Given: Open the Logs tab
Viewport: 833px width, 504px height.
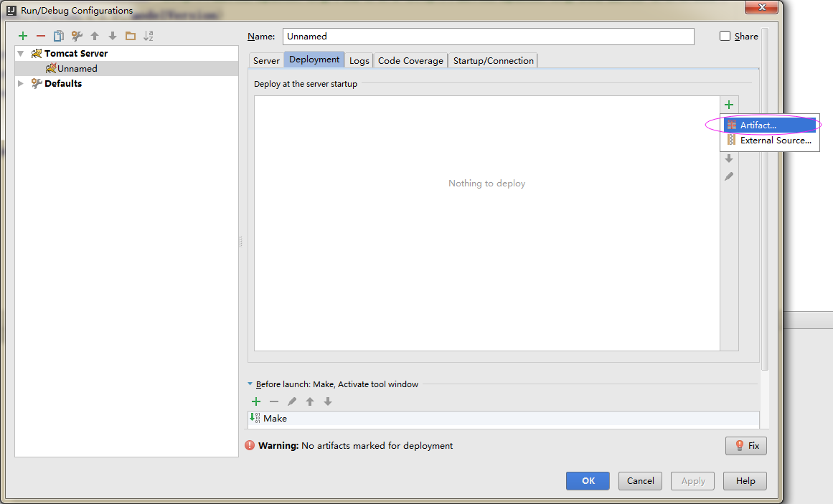Looking at the screenshot, I should click(359, 60).
